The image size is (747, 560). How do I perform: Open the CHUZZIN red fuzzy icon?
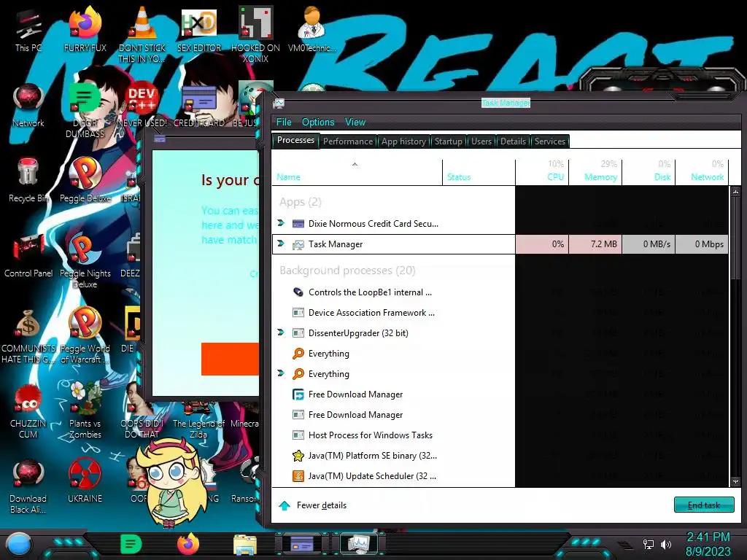28,411
